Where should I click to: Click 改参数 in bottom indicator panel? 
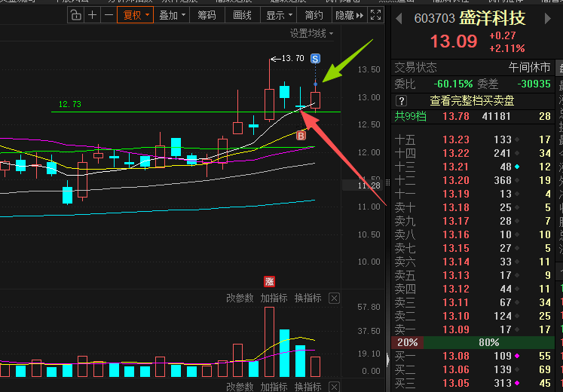pos(240,387)
